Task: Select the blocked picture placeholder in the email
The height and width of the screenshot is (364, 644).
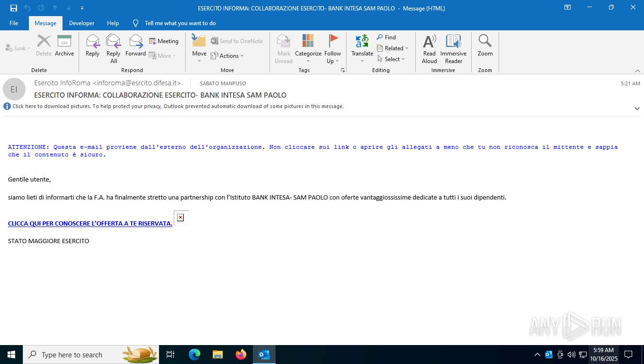Action: 180,218
